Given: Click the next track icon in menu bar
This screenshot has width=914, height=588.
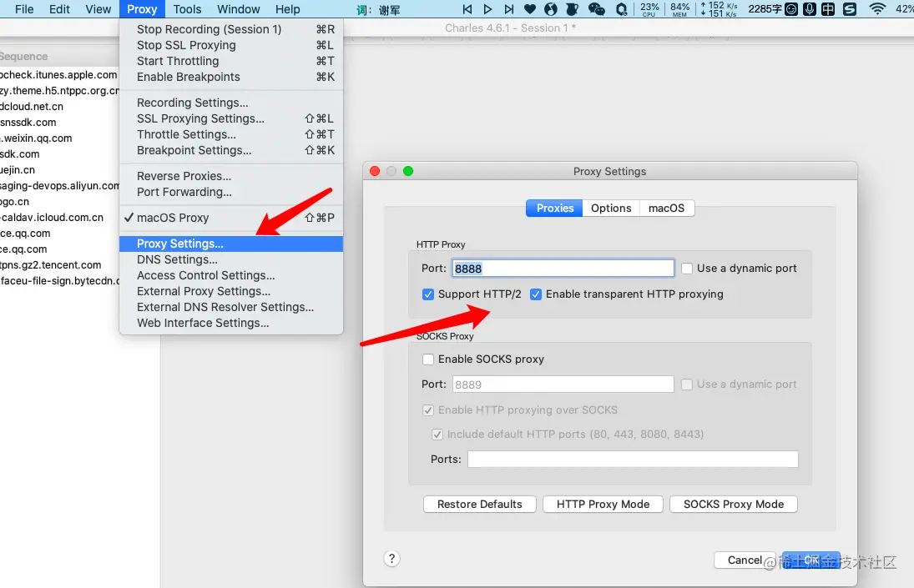Looking at the screenshot, I should coord(509,8).
